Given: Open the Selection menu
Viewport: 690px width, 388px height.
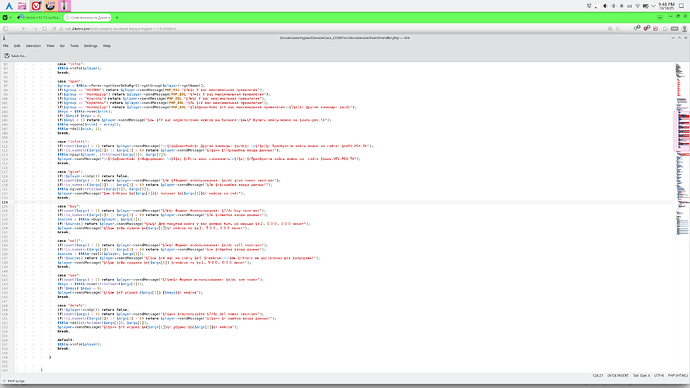Looking at the screenshot, I should point(33,46).
